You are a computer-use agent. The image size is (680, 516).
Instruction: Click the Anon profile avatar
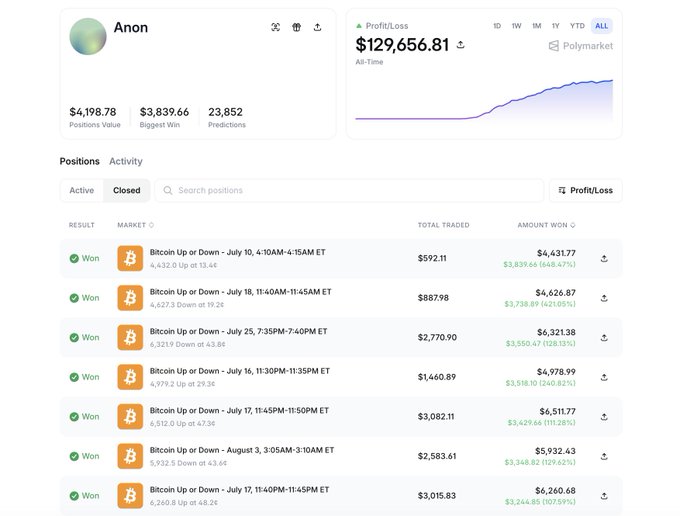pos(88,36)
